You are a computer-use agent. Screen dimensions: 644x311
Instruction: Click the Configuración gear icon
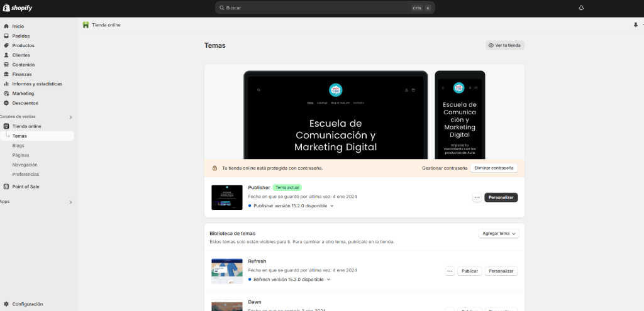[x=6, y=305]
